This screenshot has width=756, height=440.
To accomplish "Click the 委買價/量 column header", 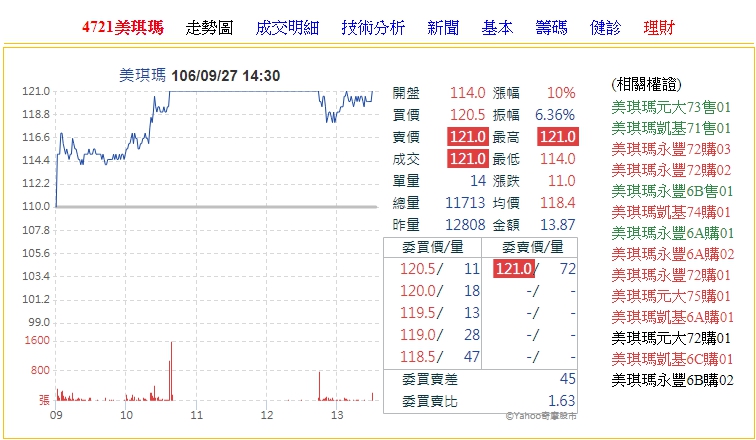I will [432, 247].
